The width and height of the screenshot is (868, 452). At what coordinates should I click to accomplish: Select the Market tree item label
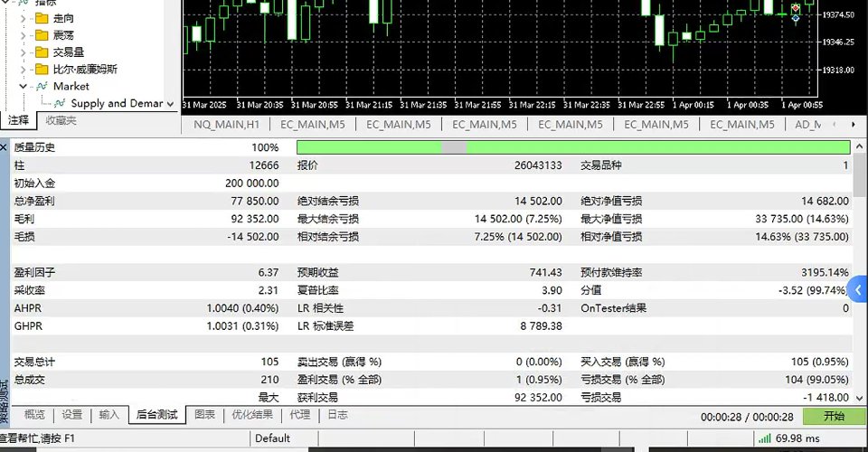[x=71, y=86]
